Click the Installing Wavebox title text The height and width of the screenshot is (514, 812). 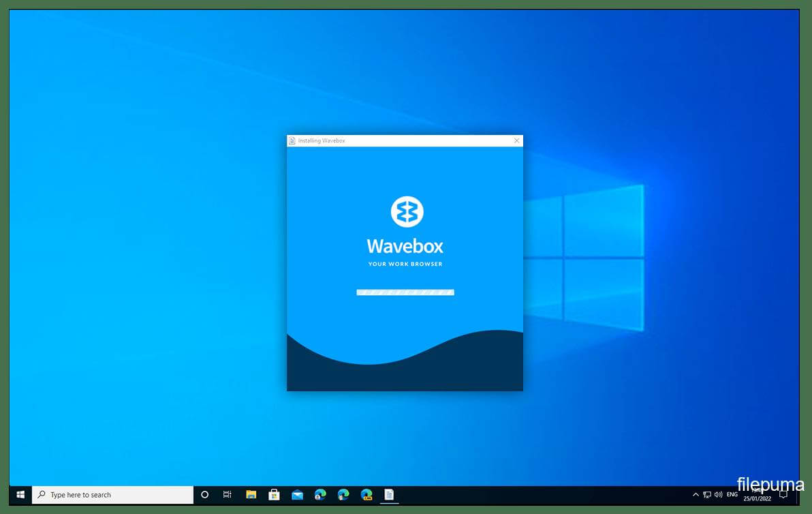322,140
